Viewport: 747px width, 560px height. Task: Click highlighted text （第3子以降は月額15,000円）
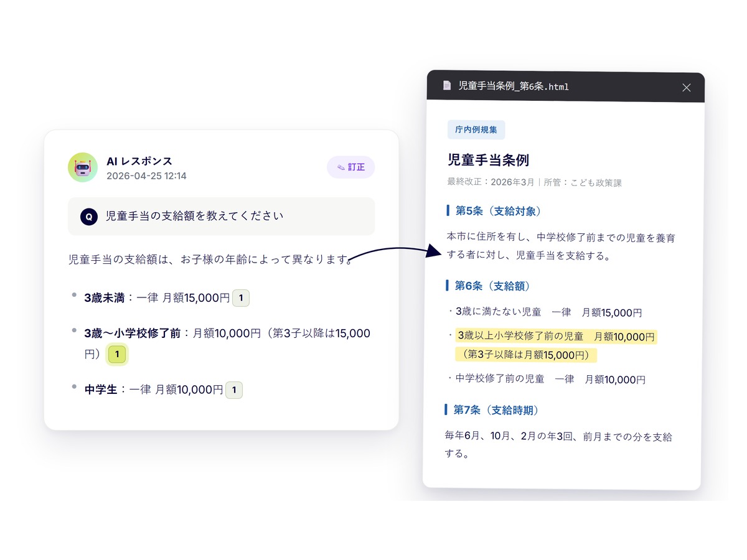pos(526,355)
